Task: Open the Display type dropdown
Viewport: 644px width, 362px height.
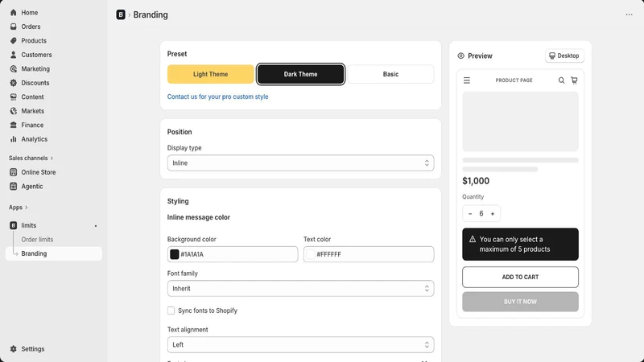Action: click(300, 163)
